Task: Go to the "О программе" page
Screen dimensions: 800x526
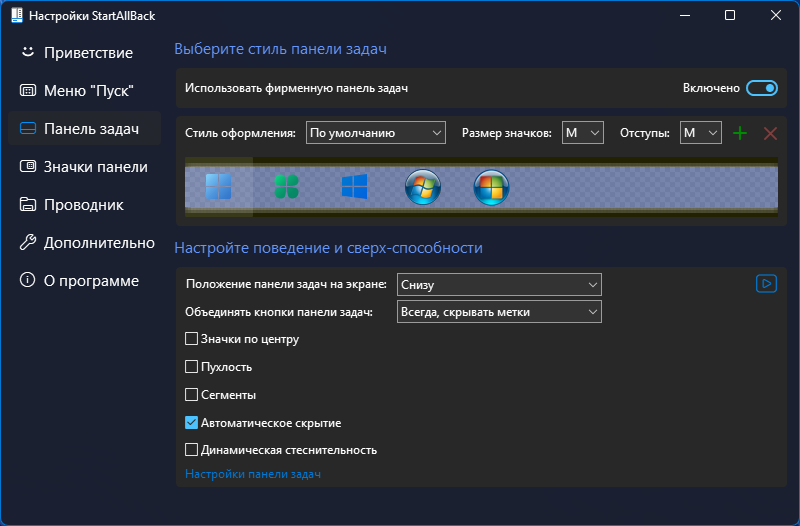Action: (x=90, y=281)
